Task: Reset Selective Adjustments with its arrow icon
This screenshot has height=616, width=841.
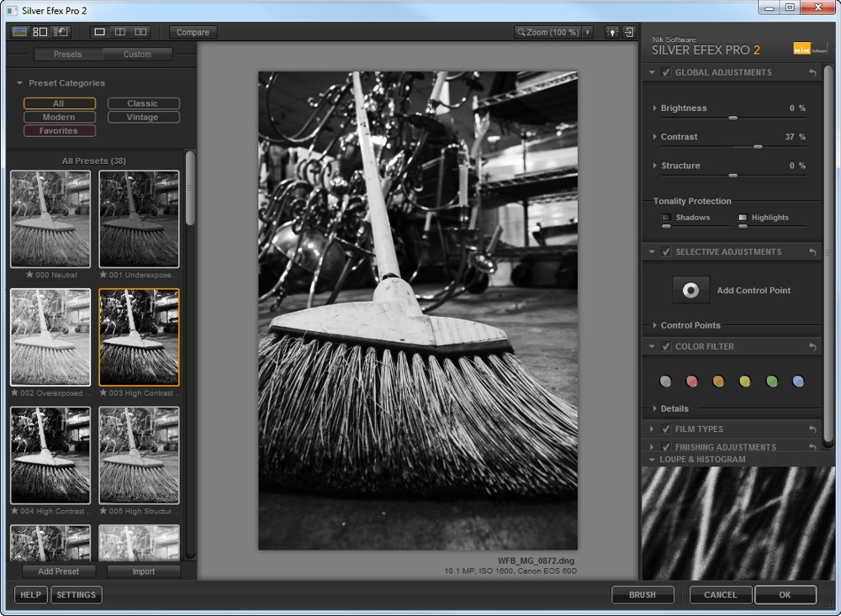Action: click(x=812, y=252)
